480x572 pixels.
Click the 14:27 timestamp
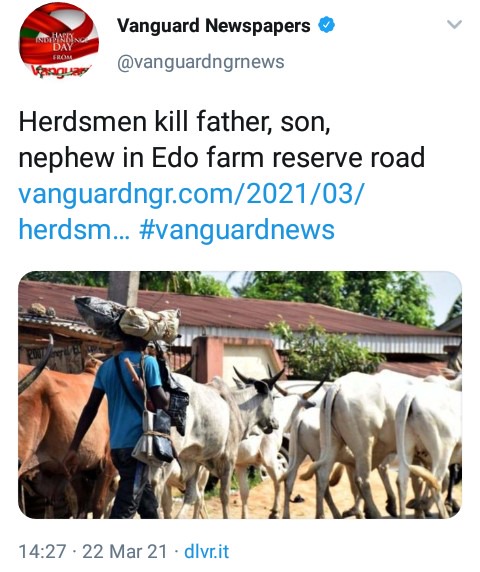coord(42,551)
